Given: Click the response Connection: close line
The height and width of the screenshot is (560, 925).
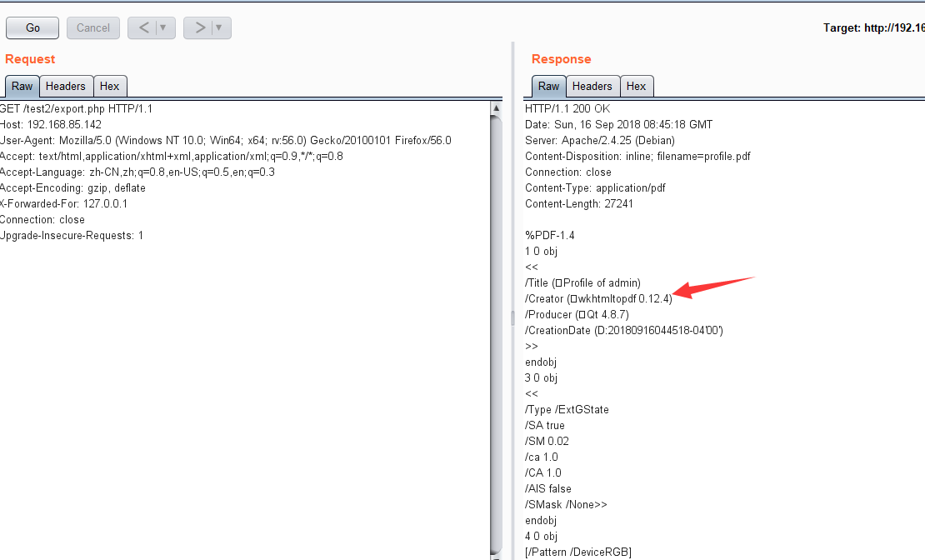Looking at the screenshot, I should [x=568, y=172].
